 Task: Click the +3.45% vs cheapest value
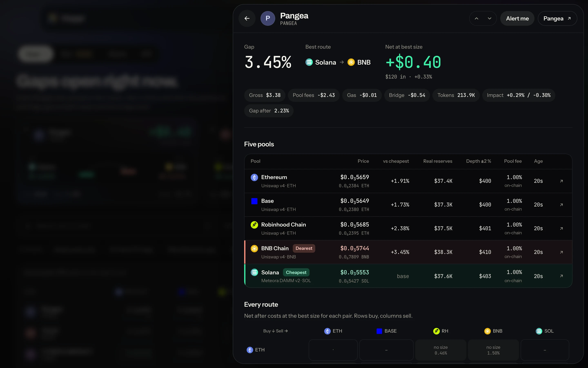pos(400,252)
